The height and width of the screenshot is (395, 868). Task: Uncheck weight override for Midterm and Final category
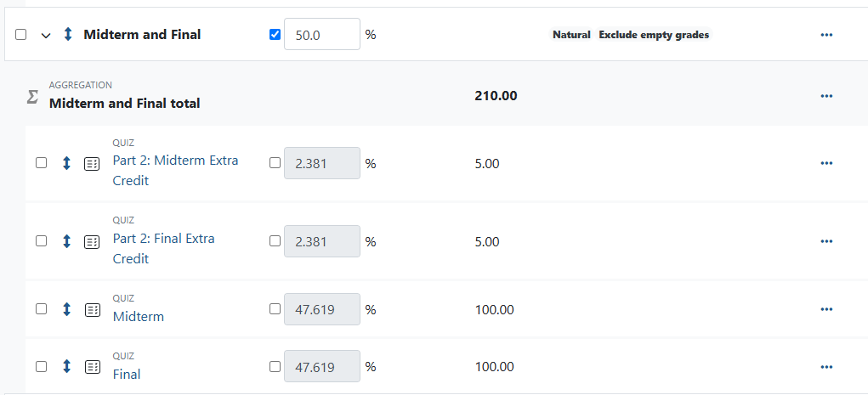(275, 35)
